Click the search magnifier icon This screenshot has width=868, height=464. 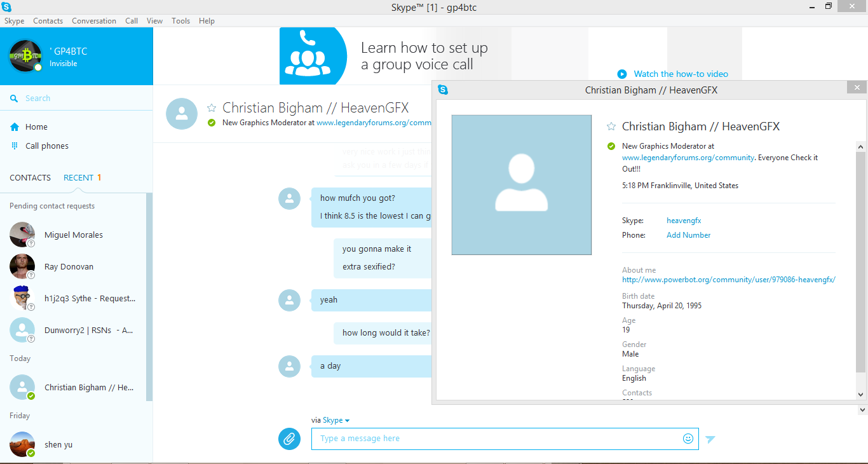(x=14, y=99)
